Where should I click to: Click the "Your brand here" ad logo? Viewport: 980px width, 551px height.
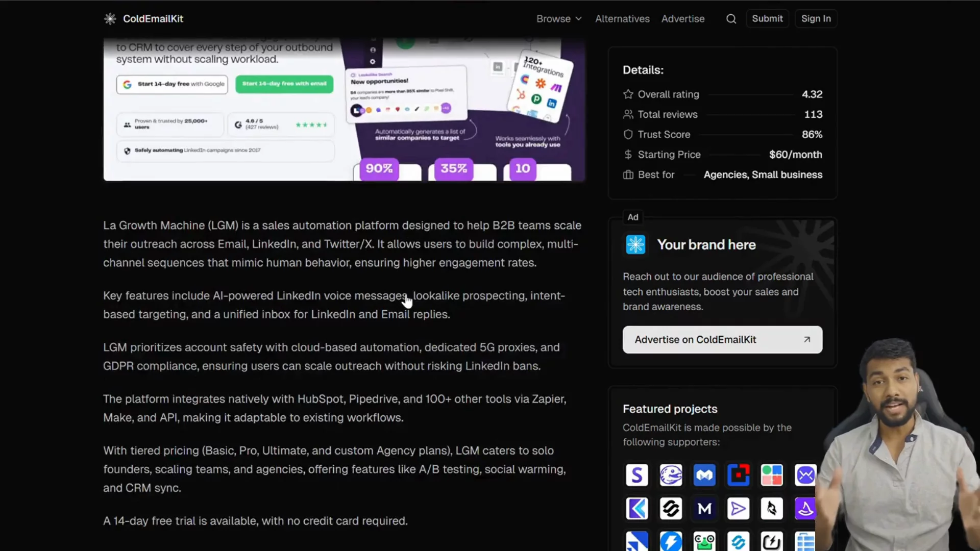[x=635, y=244]
